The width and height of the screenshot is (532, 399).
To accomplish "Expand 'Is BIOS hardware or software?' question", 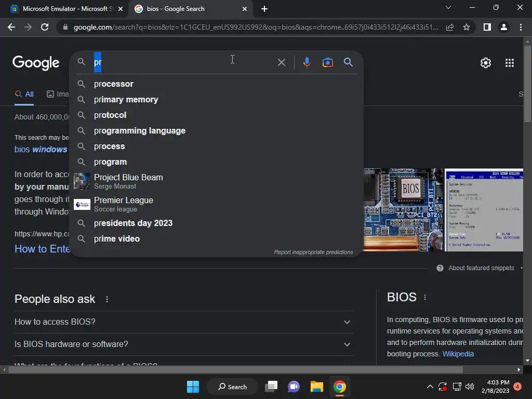I will pyautogui.click(x=184, y=344).
